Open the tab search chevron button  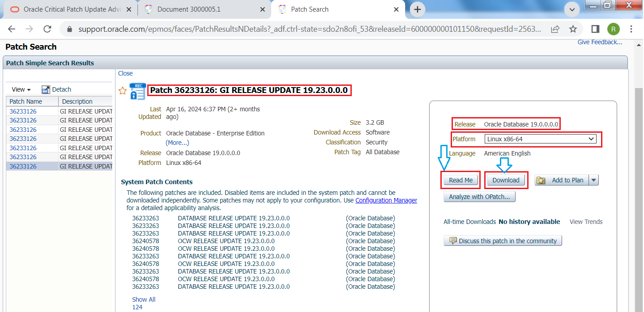coord(571,9)
